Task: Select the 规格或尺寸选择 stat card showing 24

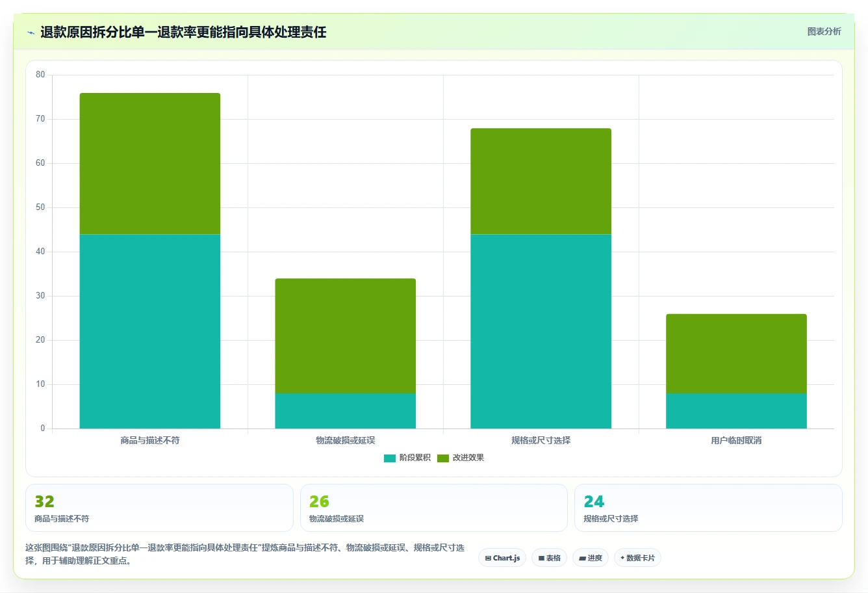Action: 708,508
